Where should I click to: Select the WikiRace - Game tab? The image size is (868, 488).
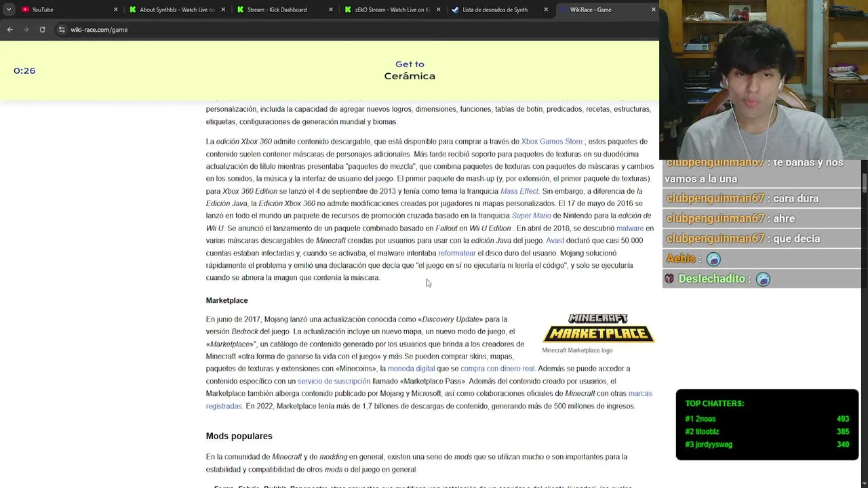pos(607,9)
